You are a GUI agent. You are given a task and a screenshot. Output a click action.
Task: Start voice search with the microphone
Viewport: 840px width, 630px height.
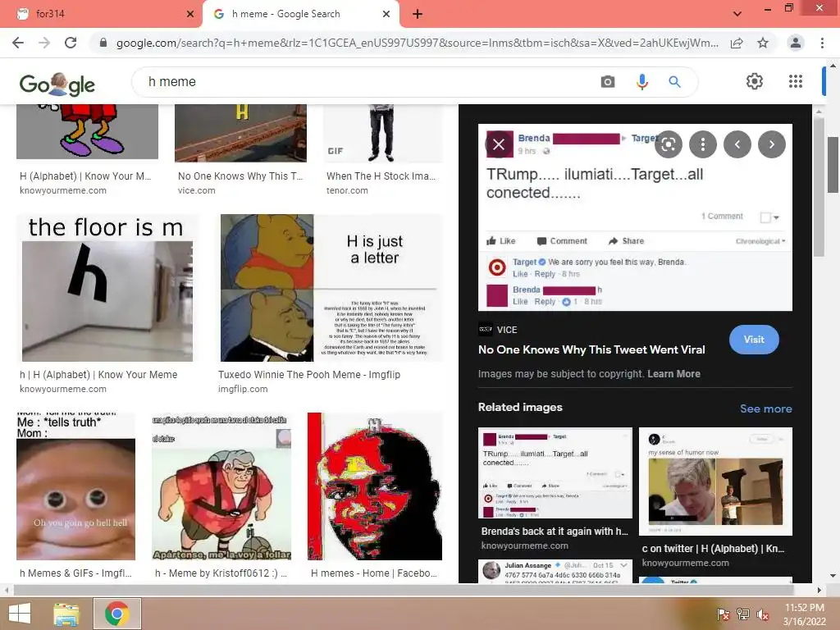coord(642,82)
